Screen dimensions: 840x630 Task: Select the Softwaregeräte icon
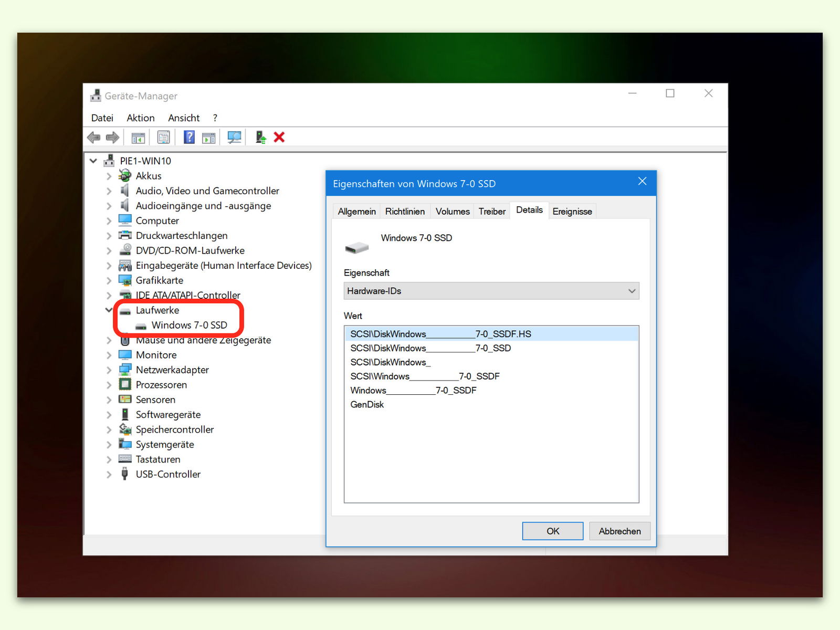click(125, 414)
